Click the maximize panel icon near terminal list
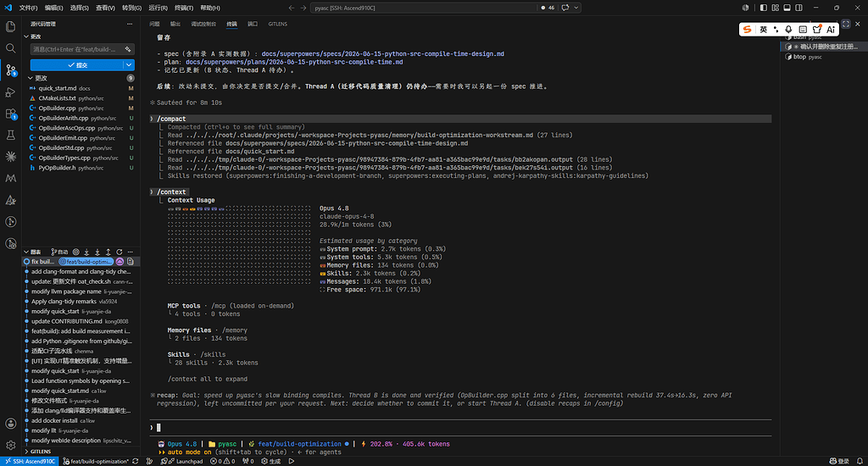868x466 pixels. click(846, 24)
